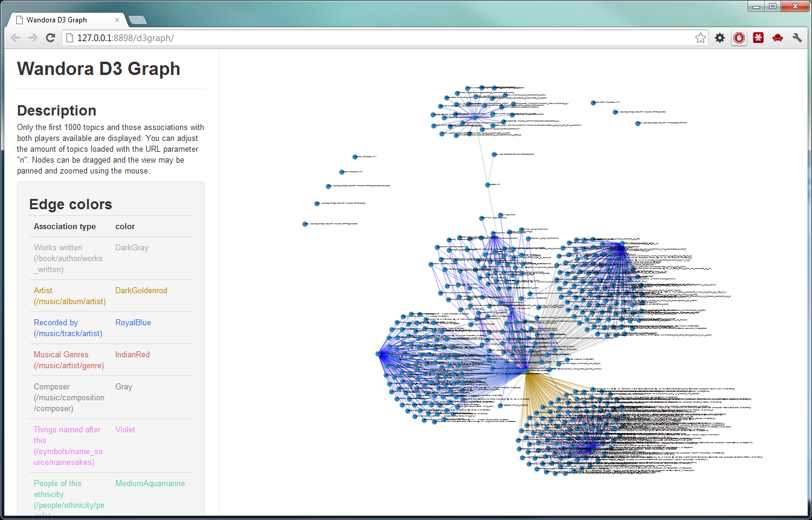Click the browser back arrow

point(16,38)
